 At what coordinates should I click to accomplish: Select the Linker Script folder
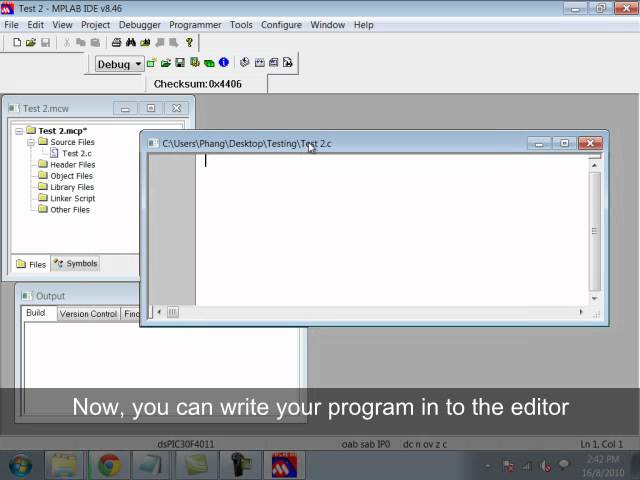[73, 198]
